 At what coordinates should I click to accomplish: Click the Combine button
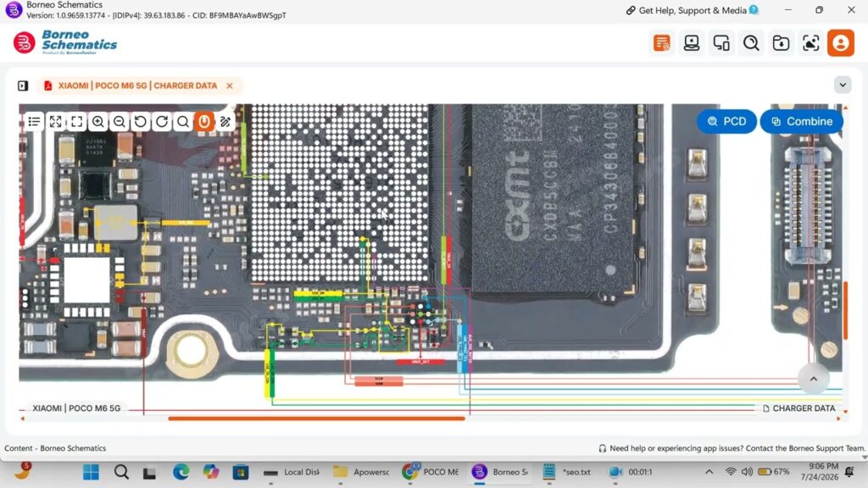[x=802, y=122]
